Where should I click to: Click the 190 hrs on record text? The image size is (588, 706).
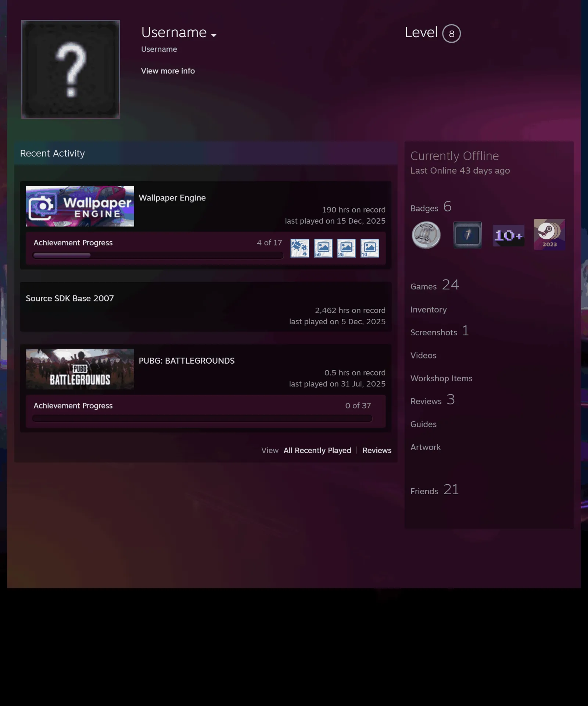354,210
